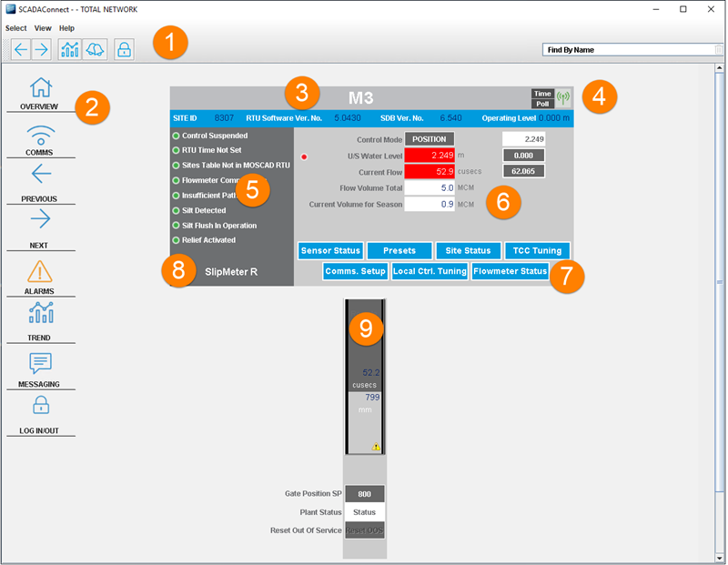
Task: Click the alarm bells toolbar icon
Action: (96, 49)
